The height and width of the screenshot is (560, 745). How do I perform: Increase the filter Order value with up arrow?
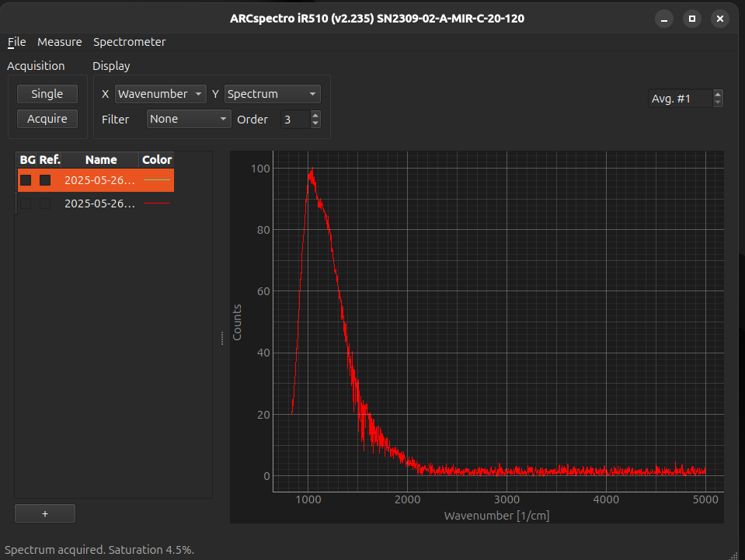pos(315,115)
